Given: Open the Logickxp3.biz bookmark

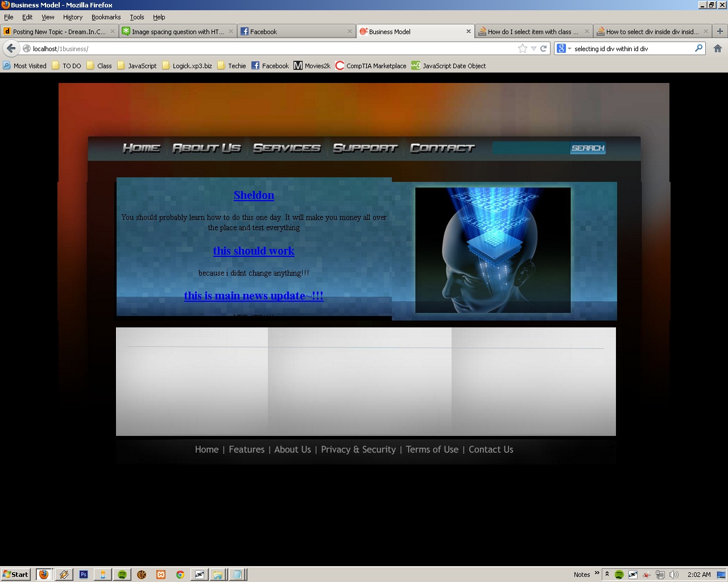Looking at the screenshot, I should [187, 66].
